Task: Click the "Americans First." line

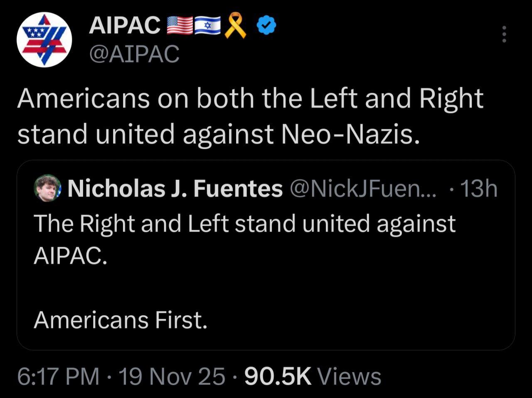Action: (x=121, y=320)
